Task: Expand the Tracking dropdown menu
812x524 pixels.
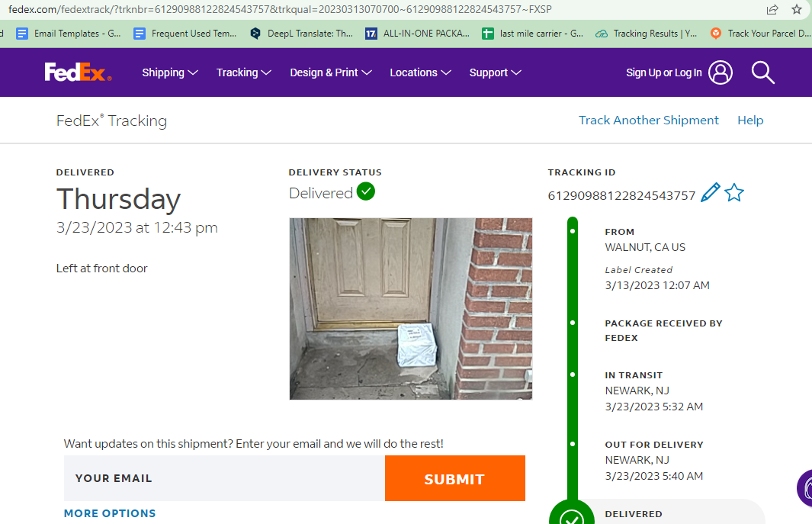Action: click(x=244, y=72)
